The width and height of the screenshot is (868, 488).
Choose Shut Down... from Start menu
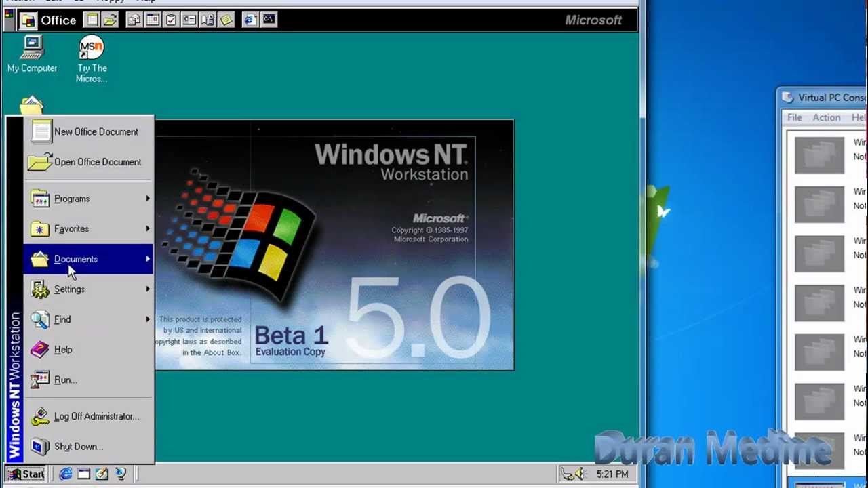click(89, 447)
